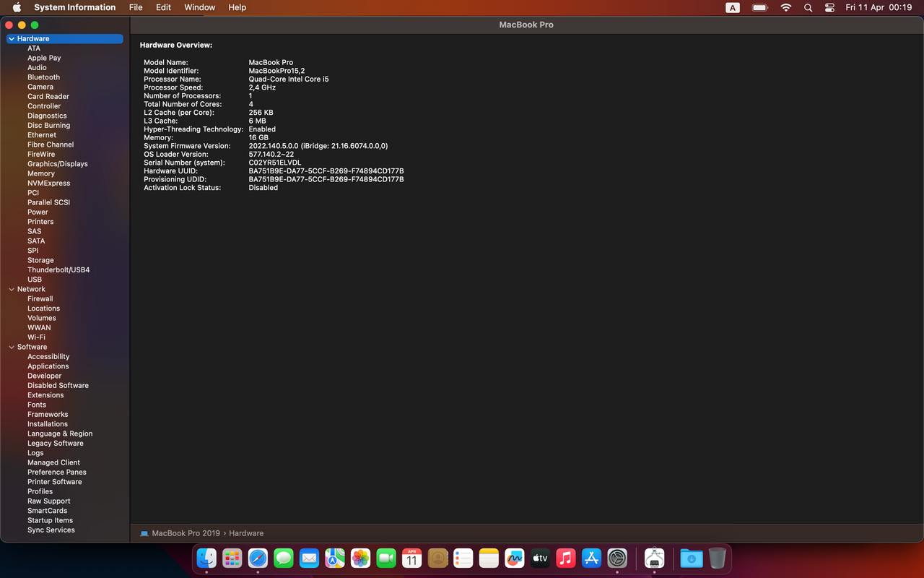Select Applications under Software
The width and height of the screenshot is (924, 578).
48,366
